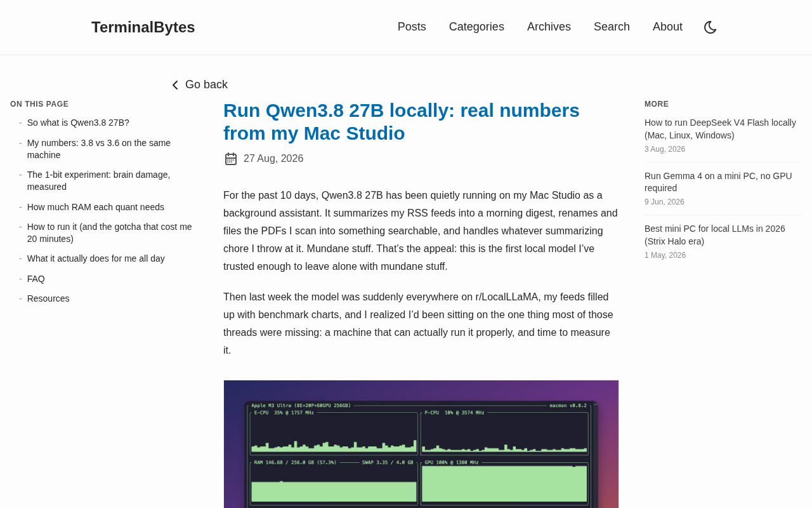Screen dimensions: 812x508
Task: Click the macmon terminal screenshot image
Action: tap(421, 444)
